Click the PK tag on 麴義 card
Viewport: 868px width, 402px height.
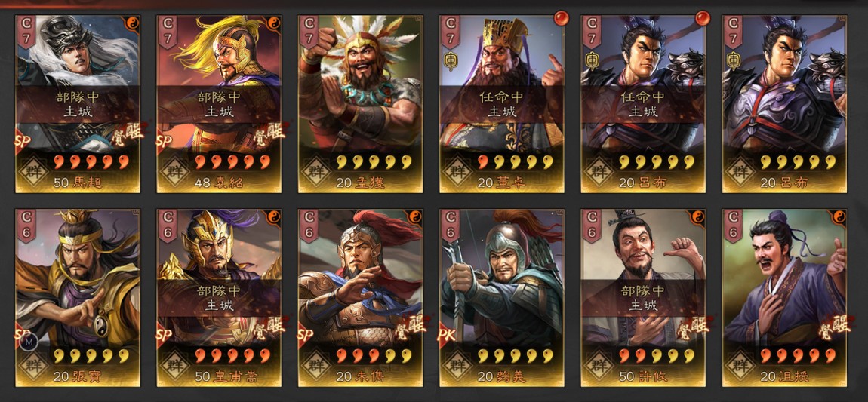click(x=446, y=335)
